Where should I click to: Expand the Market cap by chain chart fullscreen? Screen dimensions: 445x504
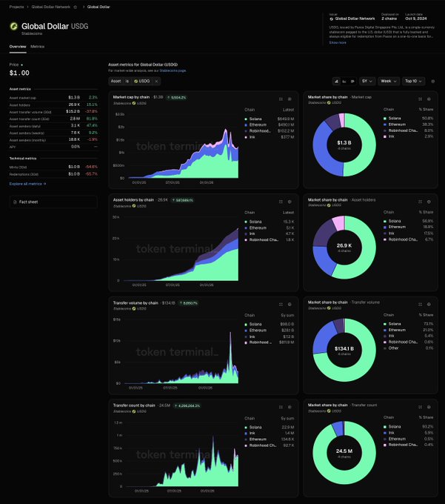(x=281, y=99)
